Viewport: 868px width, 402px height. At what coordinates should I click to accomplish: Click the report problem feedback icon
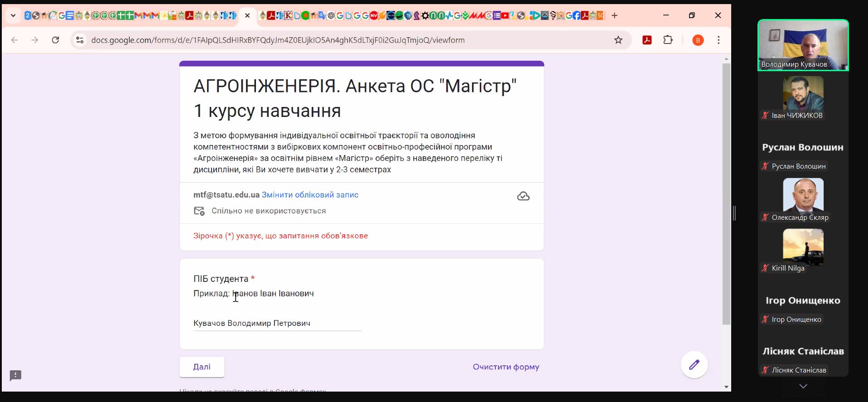tap(15, 375)
